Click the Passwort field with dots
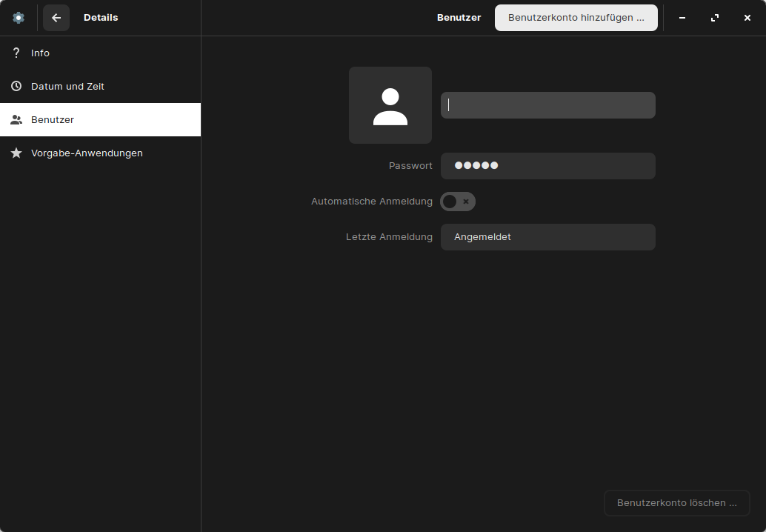Image resolution: width=766 pixels, height=532 pixels. pos(548,166)
